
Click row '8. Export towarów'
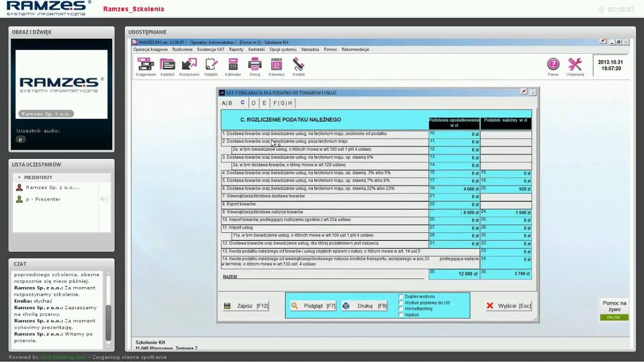(325, 205)
